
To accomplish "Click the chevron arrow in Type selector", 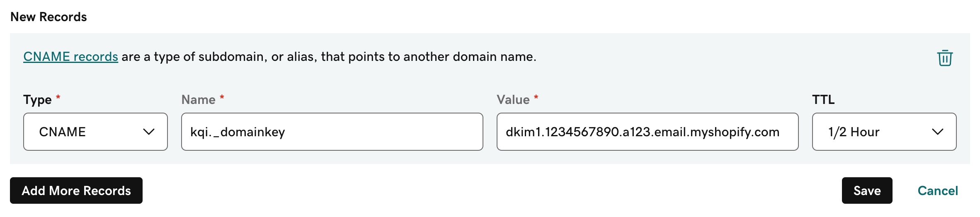I will click(x=148, y=132).
